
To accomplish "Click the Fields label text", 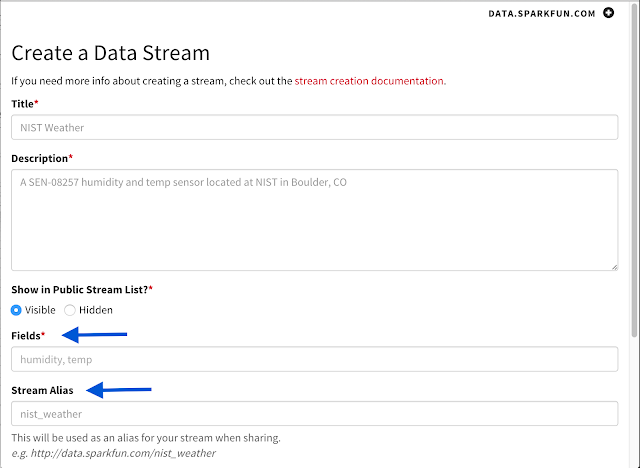I will (x=28, y=336).
